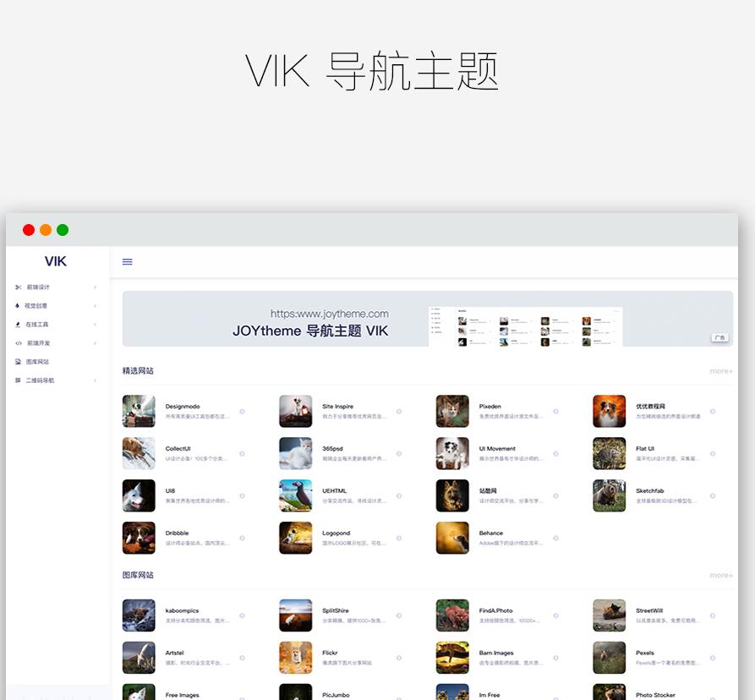
Task: Click the Sketchfab bear icon
Action: tap(609, 495)
